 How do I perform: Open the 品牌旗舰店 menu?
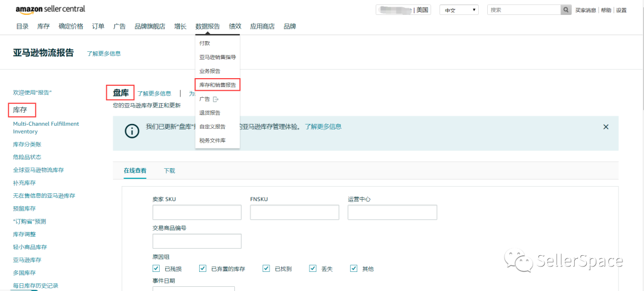tap(150, 26)
